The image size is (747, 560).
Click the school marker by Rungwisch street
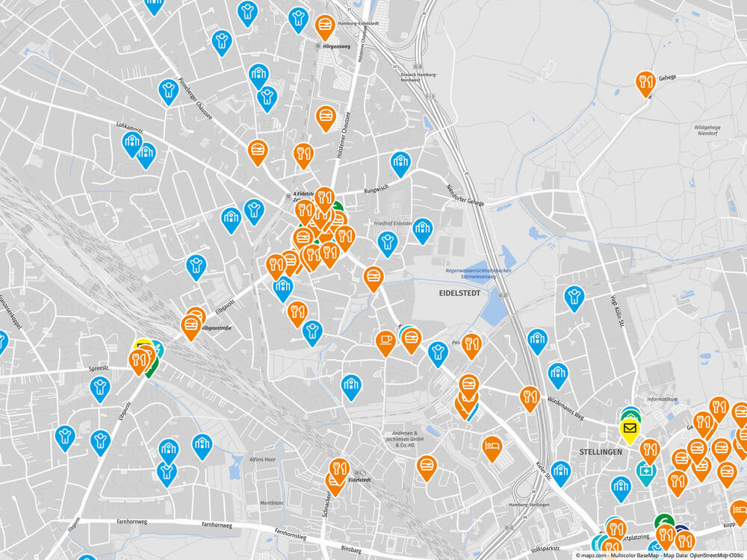pyautogui.click(x=400, y=162)
